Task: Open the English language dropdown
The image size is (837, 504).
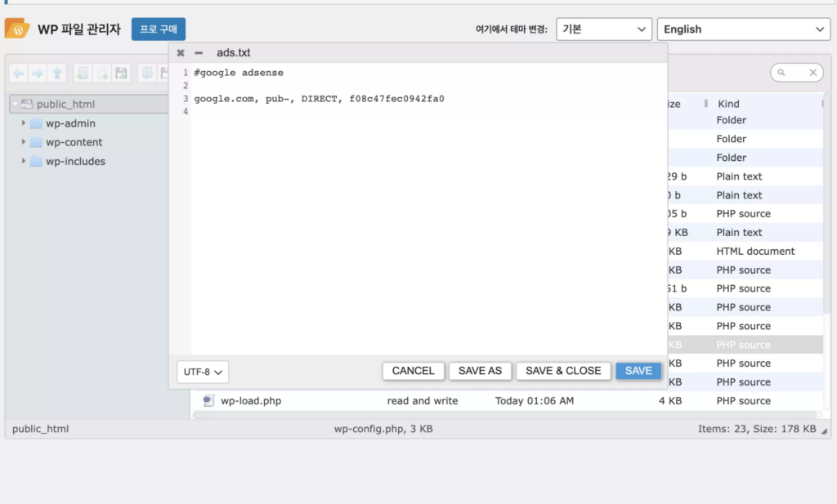Action: [744, 29]
